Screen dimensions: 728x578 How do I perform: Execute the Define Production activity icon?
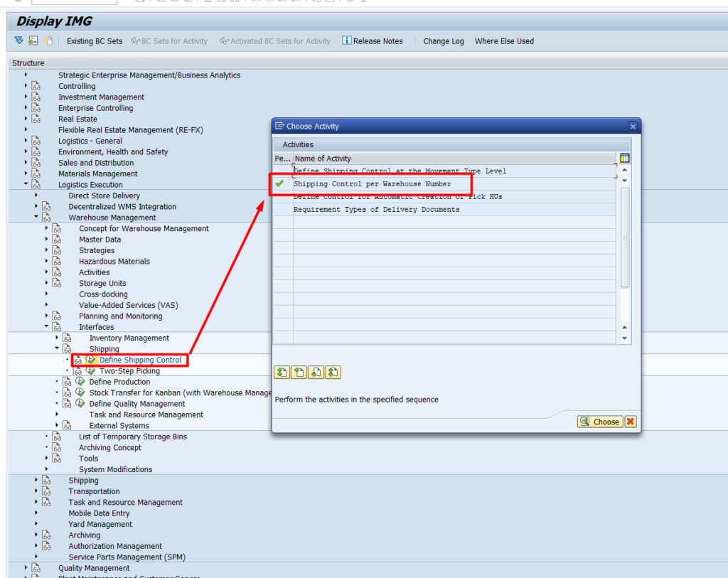coord(80,382)
